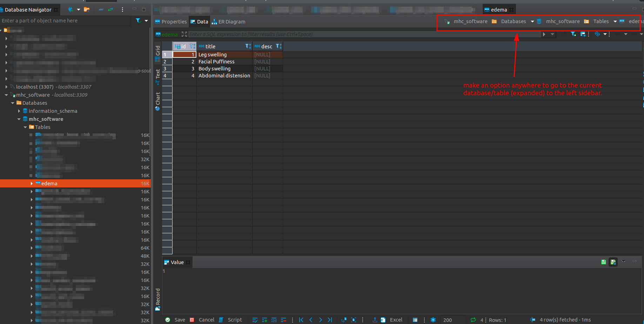Create a new folder in Database Navigator
The height and width of the screenshot is (324, 644).
point(87,9)
